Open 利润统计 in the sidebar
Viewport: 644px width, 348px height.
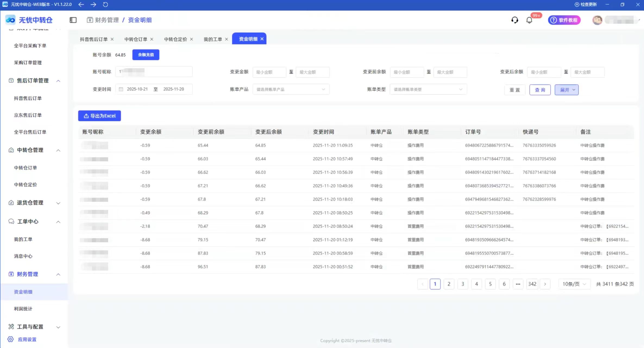click(x=23, y=309)
